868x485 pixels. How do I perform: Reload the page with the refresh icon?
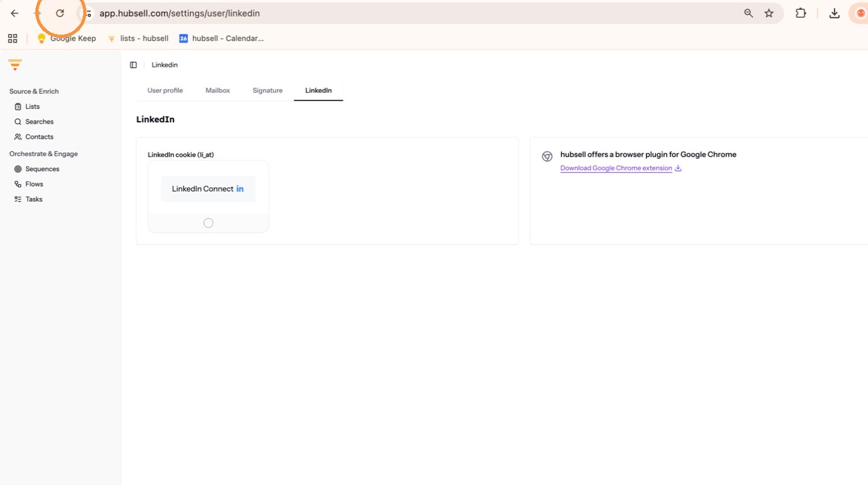coord(60,13)
